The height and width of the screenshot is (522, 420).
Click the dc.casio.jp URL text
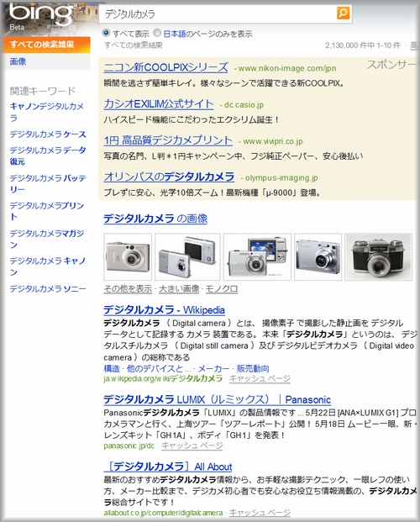(x=244, y=105)
